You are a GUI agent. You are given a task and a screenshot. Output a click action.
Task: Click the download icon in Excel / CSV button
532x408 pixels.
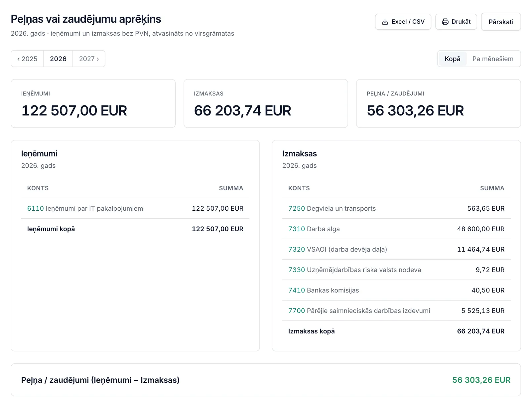(x=385, y=22)
